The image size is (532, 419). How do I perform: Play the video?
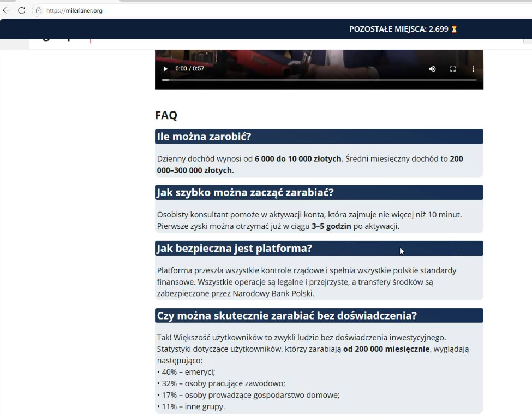coord(165,69)
